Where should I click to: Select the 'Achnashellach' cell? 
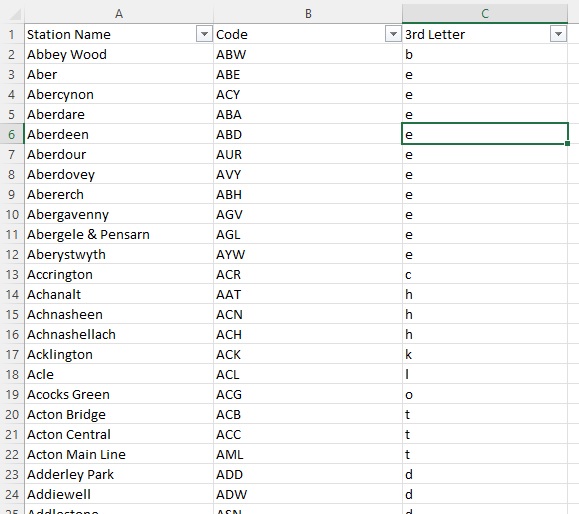coord(119,334)
